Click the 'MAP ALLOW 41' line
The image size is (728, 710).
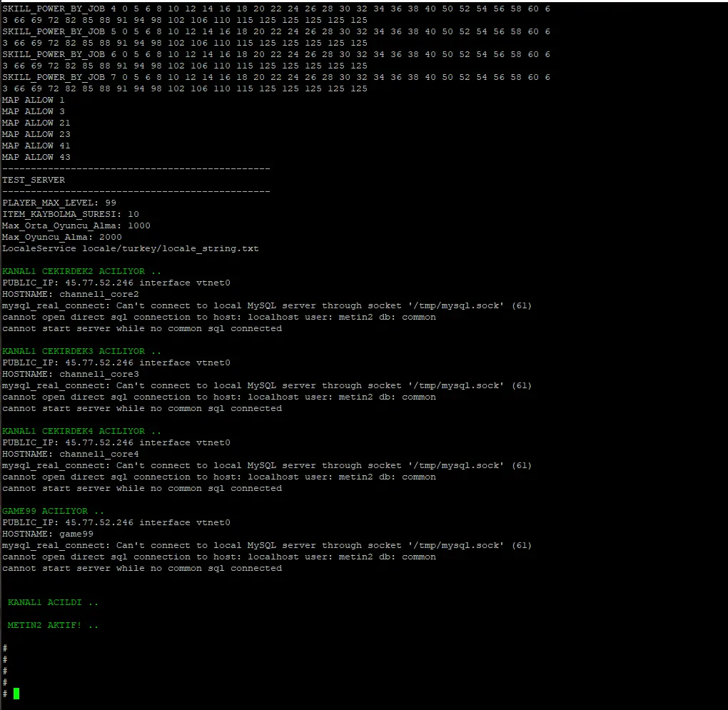point(36,146)
